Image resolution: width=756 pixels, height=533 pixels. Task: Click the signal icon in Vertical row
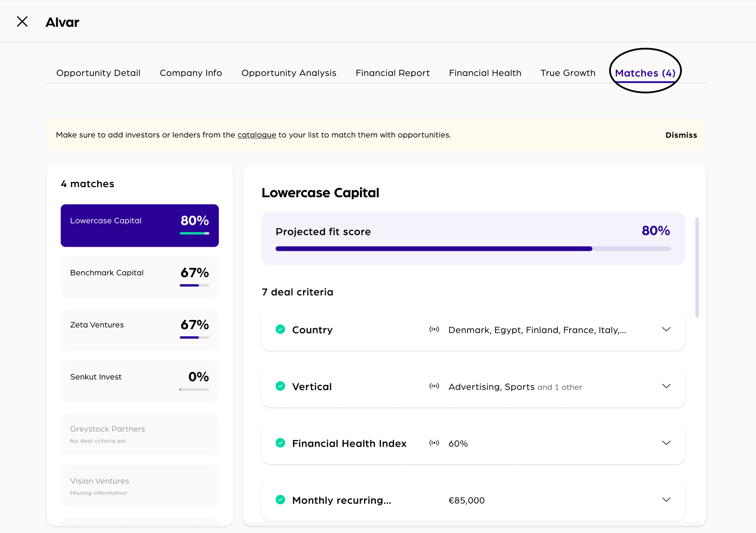pyautogui.click(x=434, y=386)
